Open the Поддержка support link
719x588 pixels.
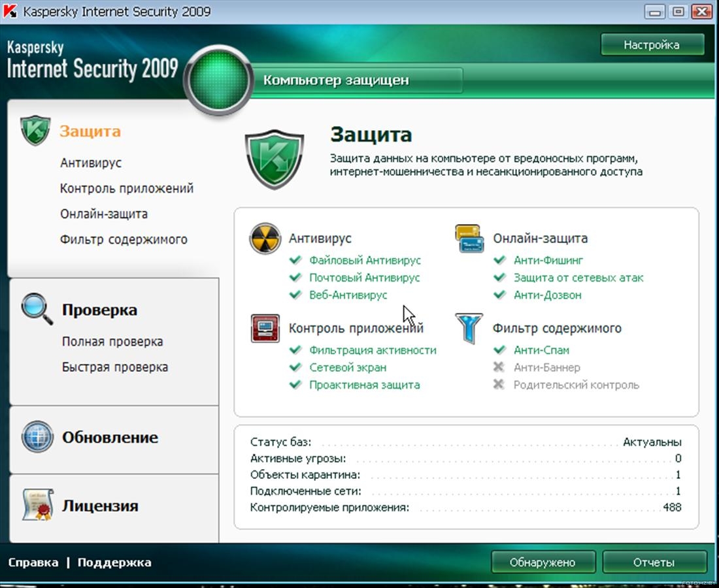coord(114,563)
